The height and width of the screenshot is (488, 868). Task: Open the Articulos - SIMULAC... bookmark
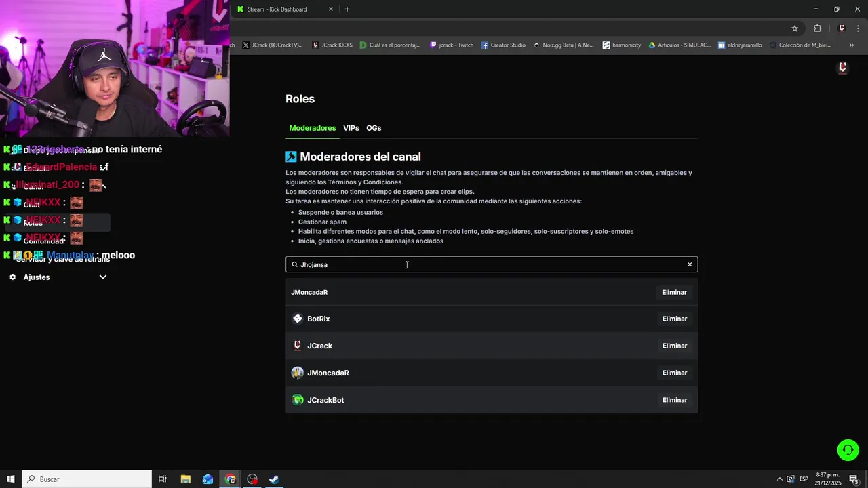click(x=679, y=45)
